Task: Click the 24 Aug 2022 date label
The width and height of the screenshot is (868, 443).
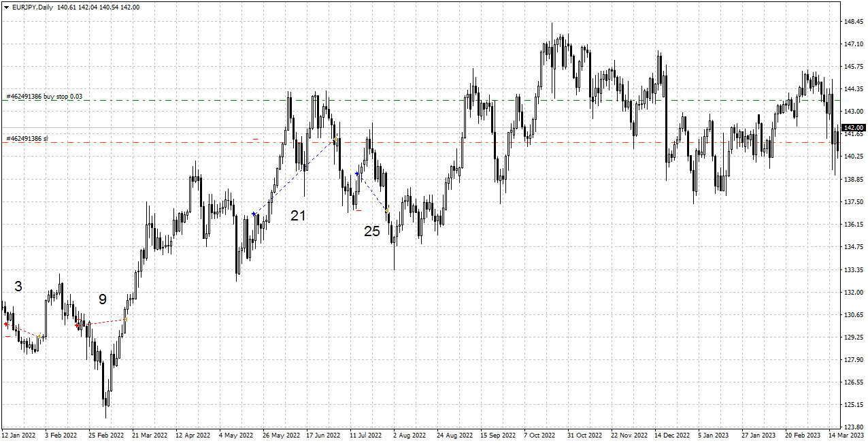Action: tap(454, 435)
